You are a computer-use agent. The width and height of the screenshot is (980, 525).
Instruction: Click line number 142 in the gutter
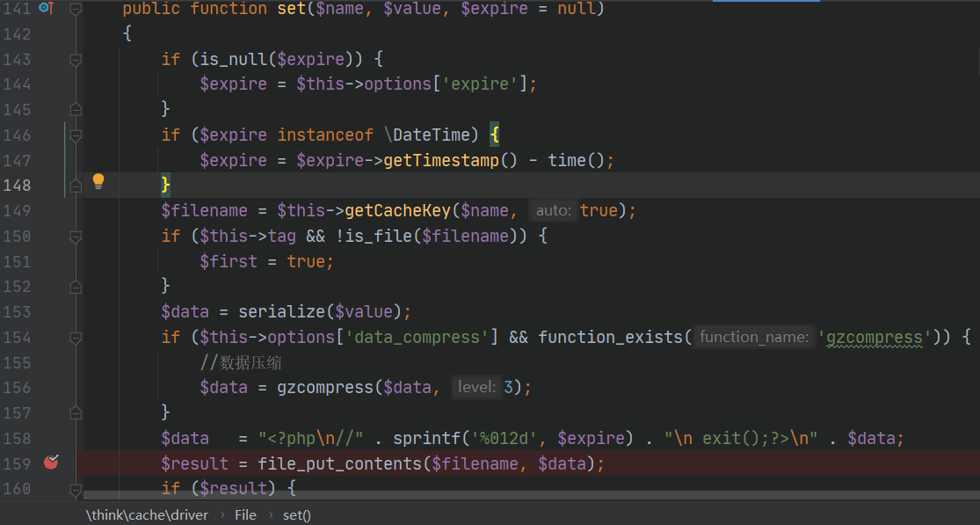tap(17, 33)
